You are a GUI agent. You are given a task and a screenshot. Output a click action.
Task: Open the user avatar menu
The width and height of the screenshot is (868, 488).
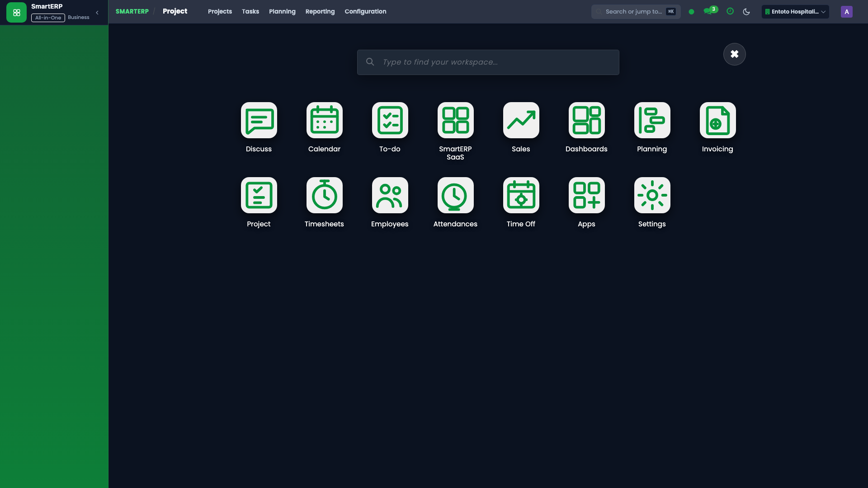click(x=847, y=12)
